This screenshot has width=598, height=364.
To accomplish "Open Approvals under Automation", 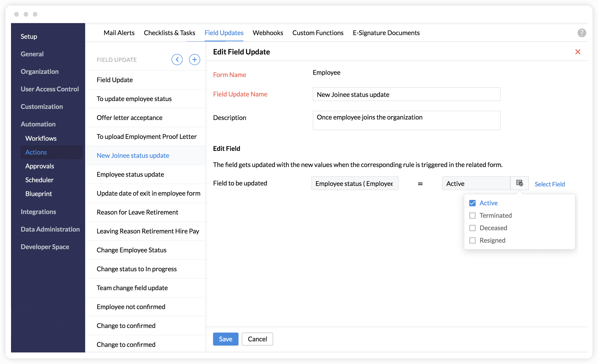I will [39, 166].
